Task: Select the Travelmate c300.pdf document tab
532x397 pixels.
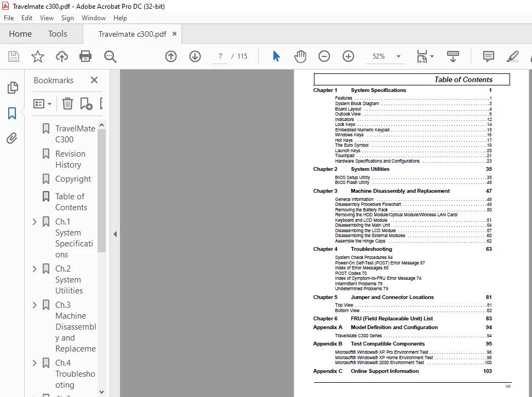Action: [133, 34]
